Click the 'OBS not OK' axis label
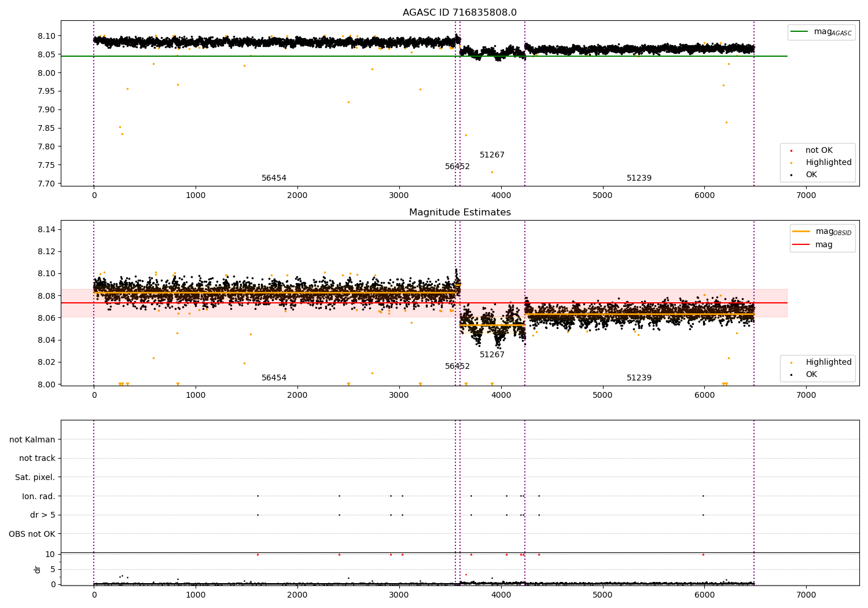Screen dimensions: 868x608 tap(32, 534)
